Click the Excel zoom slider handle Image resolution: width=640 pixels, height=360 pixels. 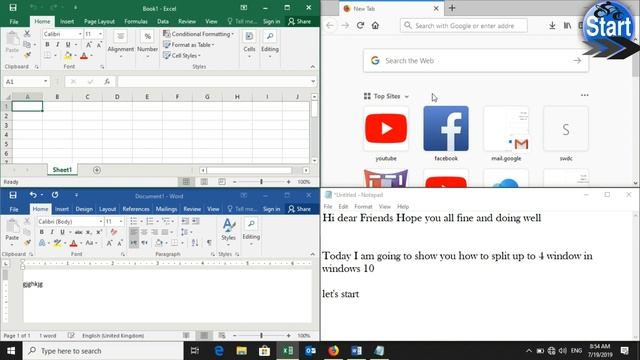click(x=261, y=182)
